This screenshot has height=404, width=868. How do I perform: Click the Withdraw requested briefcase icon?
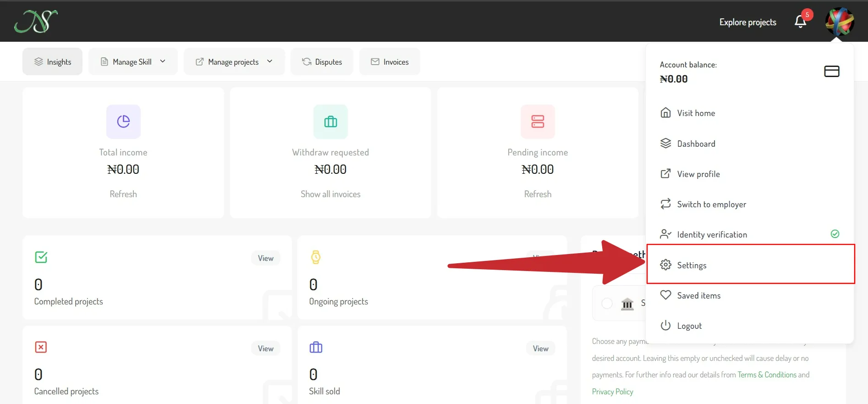point(330,122)
